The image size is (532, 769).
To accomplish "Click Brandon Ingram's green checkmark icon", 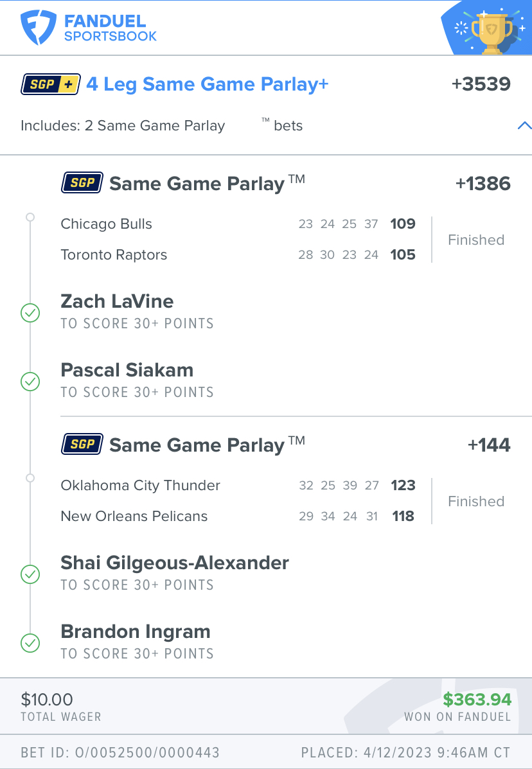I will coord(30,643).
